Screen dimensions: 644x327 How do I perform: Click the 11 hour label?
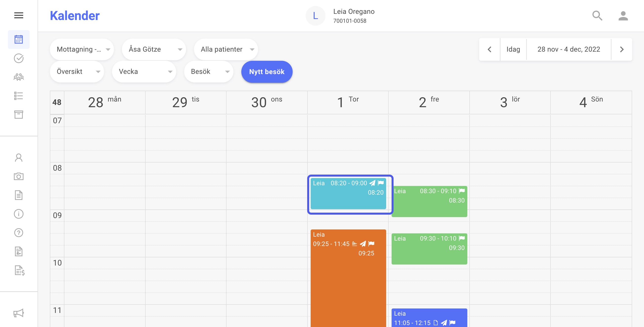point(57,310)
